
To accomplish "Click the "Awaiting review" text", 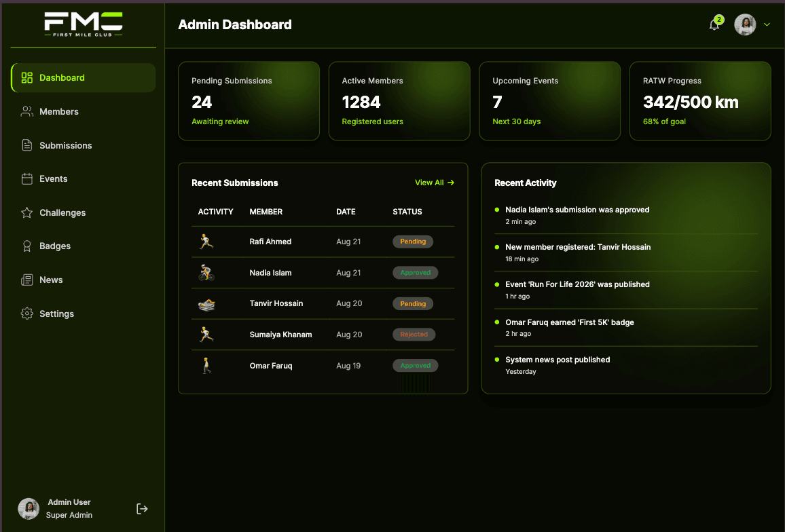I will (x=220, y=121).
